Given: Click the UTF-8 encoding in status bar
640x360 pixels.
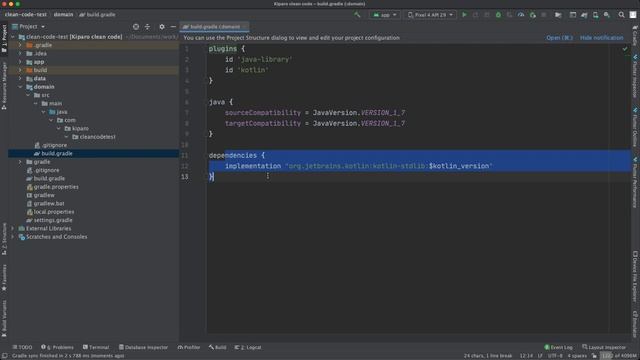Looking at the screenshot, I should [555, 356].
